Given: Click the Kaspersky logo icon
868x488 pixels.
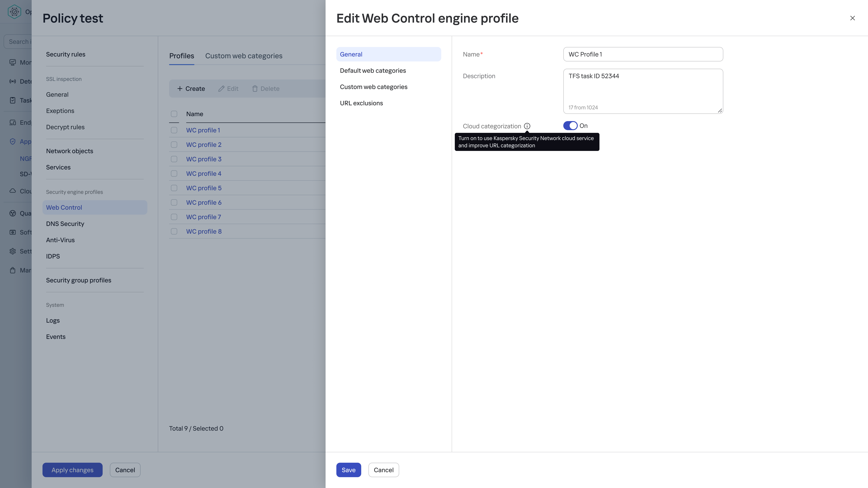Looking at the screenshot, I should (14, 12).
